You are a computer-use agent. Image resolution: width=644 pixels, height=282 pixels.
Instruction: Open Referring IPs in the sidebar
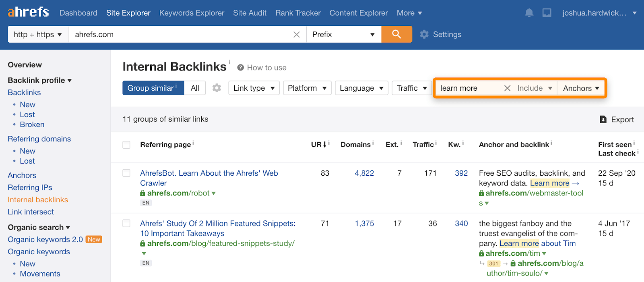pyautogui.click(x=30, y=187)
